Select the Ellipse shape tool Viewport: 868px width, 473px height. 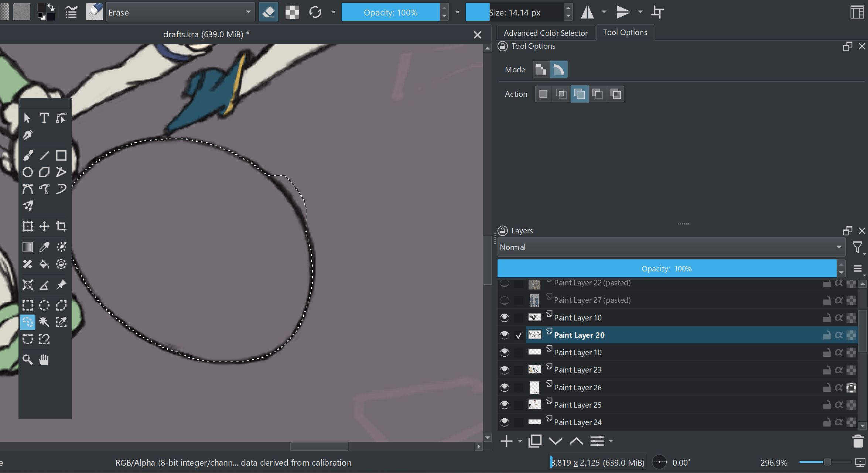(28, 172)
